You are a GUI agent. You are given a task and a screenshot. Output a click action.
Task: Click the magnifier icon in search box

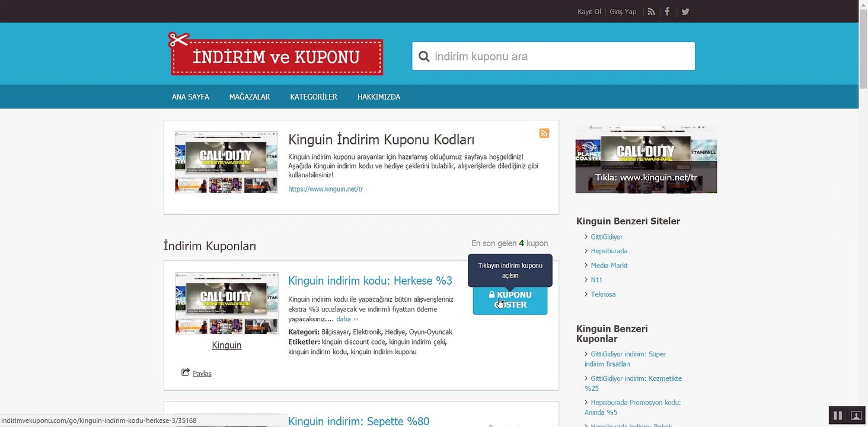(424, 56)
